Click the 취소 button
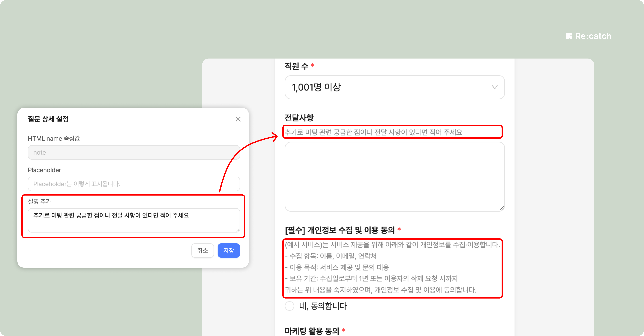This screenshot has width=644, height=336. (x=203, y=250)
